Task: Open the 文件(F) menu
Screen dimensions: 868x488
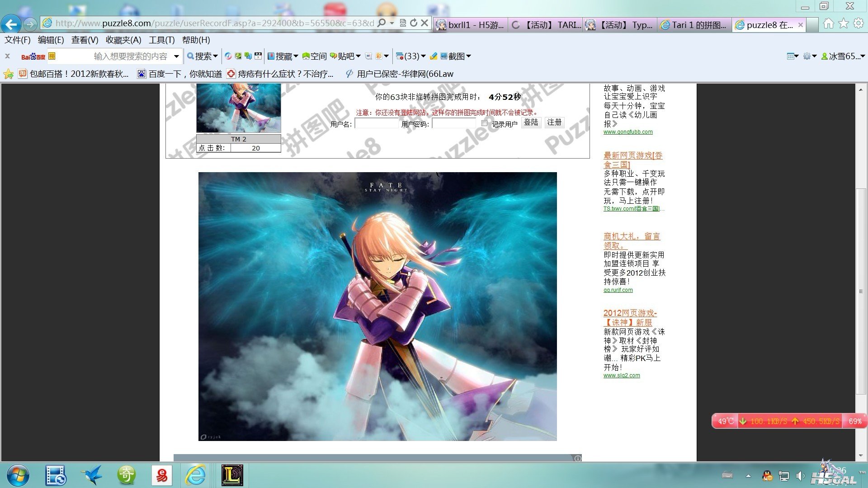Action: click(x=18, y=40)
